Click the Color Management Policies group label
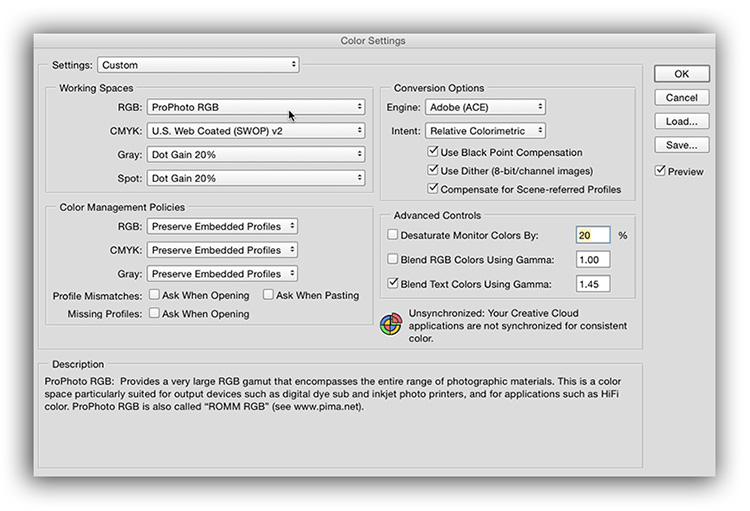 point(122,207)
